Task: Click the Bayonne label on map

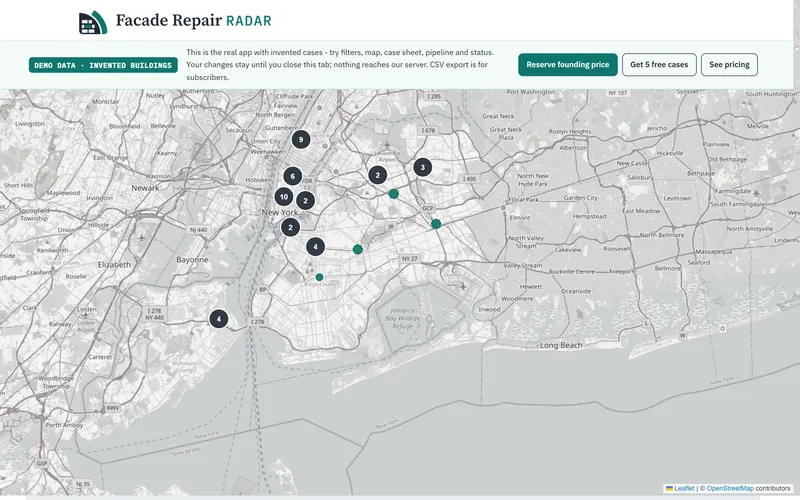Action: 192,260
